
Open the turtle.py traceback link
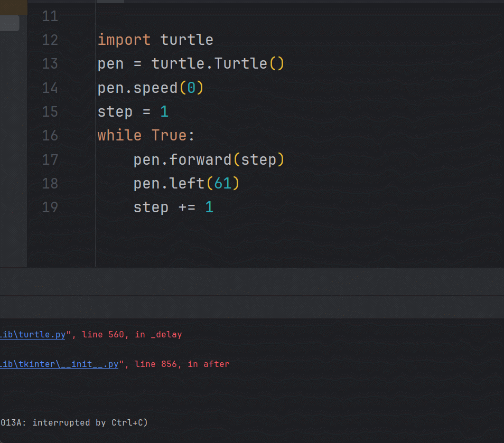[33, 334]
